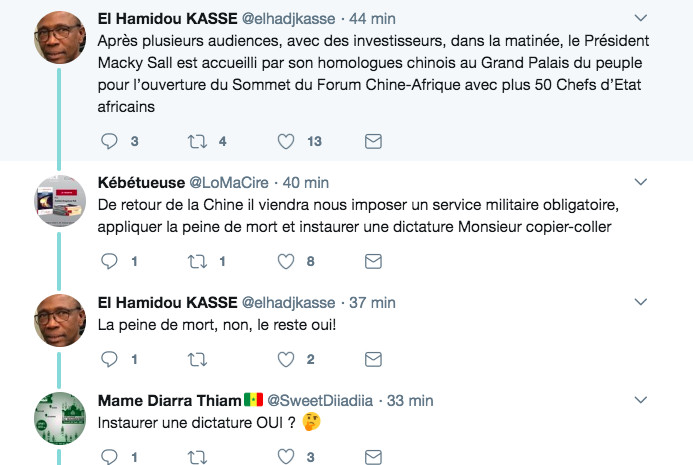Viewport: 693px width, 465px height.
Task: Like the "La peine de mort, non" tweet
Action: click(287, 359)
